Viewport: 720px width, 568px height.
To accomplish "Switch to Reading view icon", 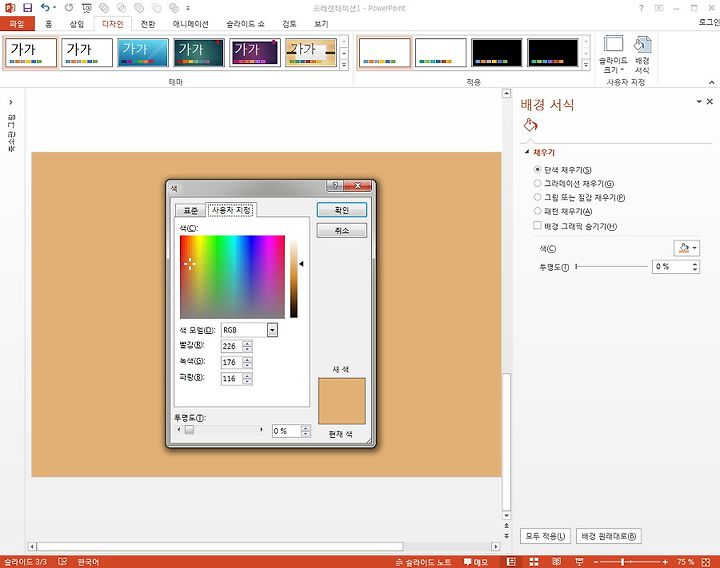I will [557, 562].
